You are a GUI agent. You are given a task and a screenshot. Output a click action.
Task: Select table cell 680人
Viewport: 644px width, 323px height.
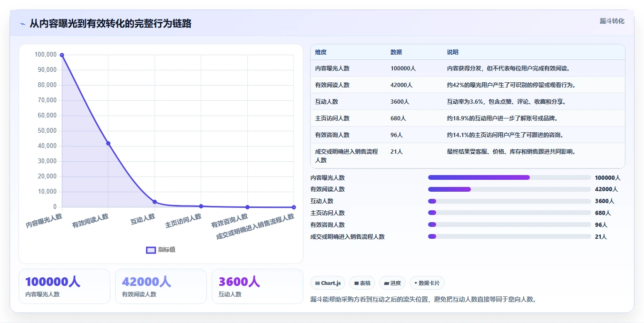(398, 118)
